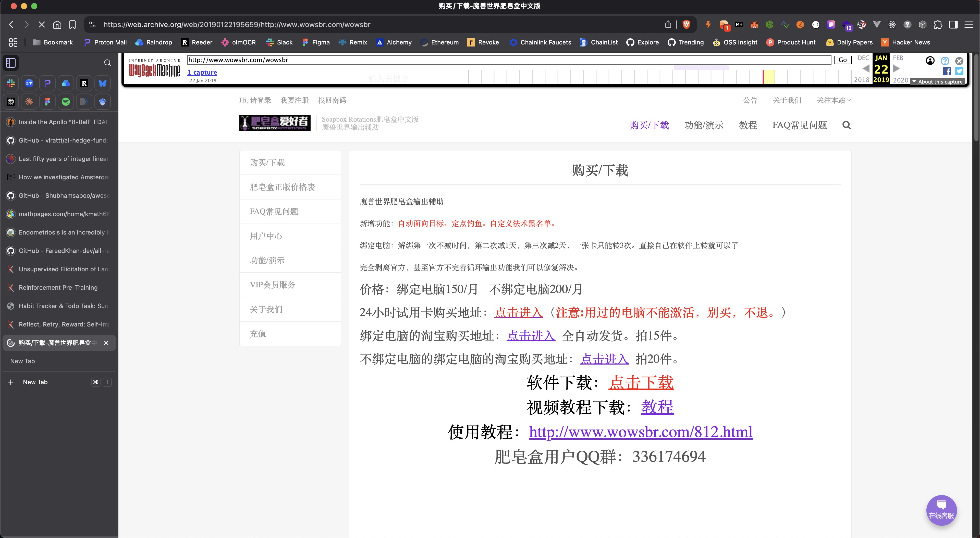This screenshot has width=980, height=538.
Task: Open the Bluesky butterfly icon in the sidebar
Action: pos(102,83)
